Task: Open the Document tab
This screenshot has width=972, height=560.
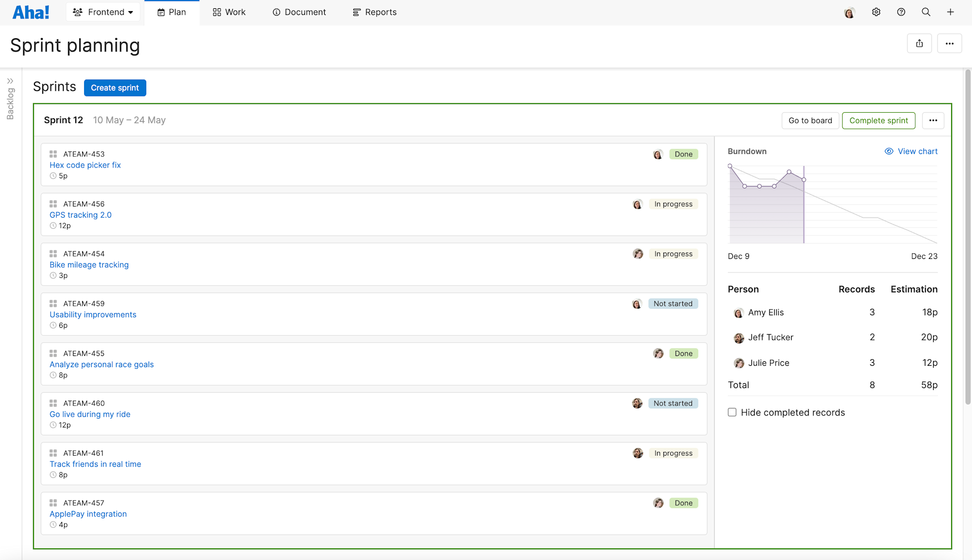Action: (x=299, y=12)
